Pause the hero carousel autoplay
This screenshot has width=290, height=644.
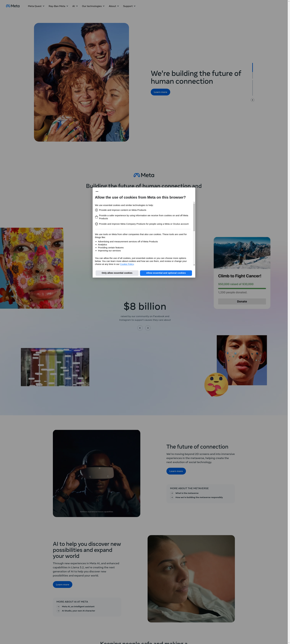(252, 100)
